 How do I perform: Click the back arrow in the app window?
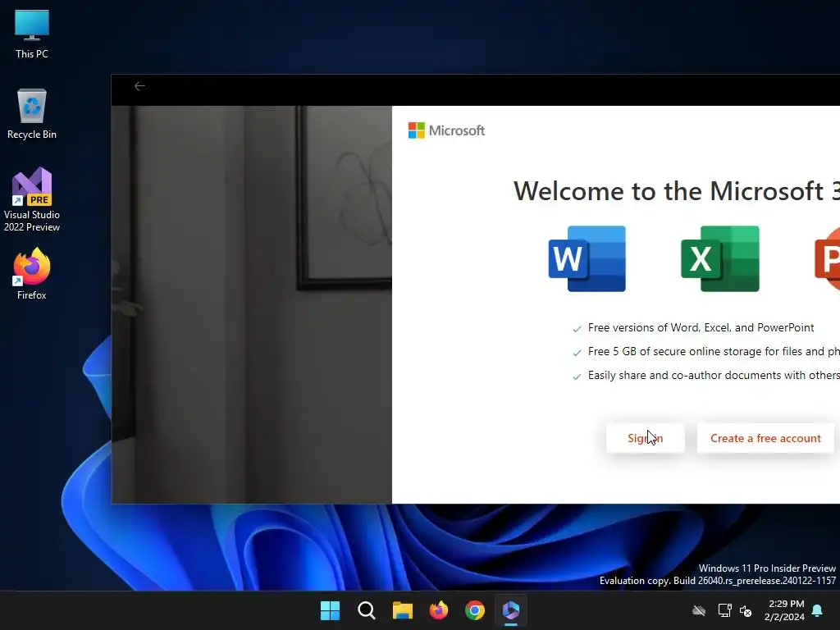click(x=139, y=86)
